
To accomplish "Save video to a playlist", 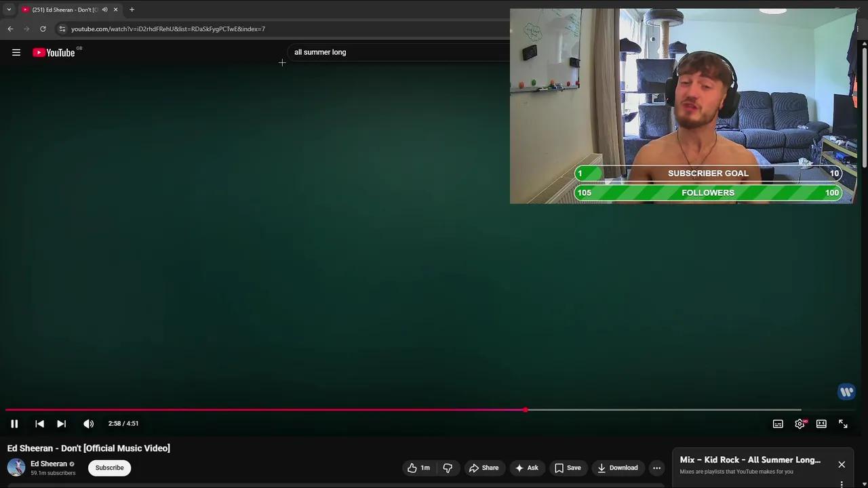I will coord(568,468).
